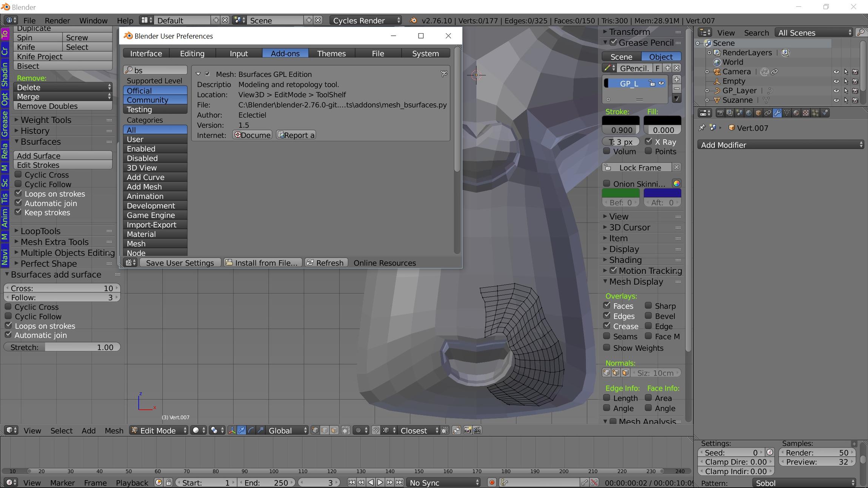The height and width of the screenshot is (488, 868).
Task: Toggle Keep strokes checkbox
Action: click(x=18, y=212)
